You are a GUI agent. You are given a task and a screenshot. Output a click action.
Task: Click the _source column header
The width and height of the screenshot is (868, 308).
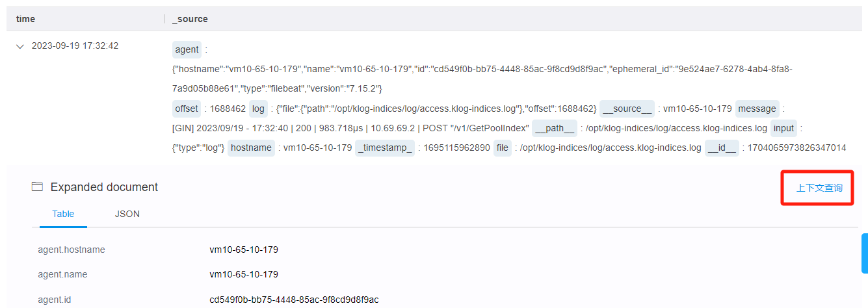190,19
